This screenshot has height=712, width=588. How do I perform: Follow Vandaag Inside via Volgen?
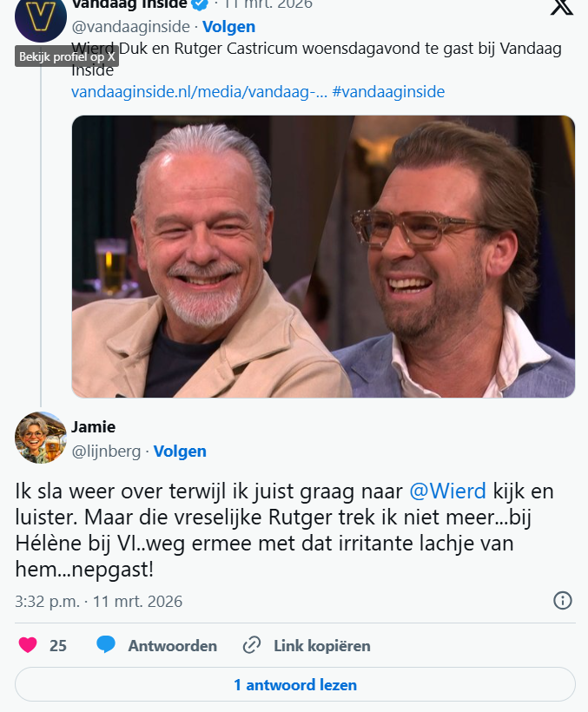(228, 27)
